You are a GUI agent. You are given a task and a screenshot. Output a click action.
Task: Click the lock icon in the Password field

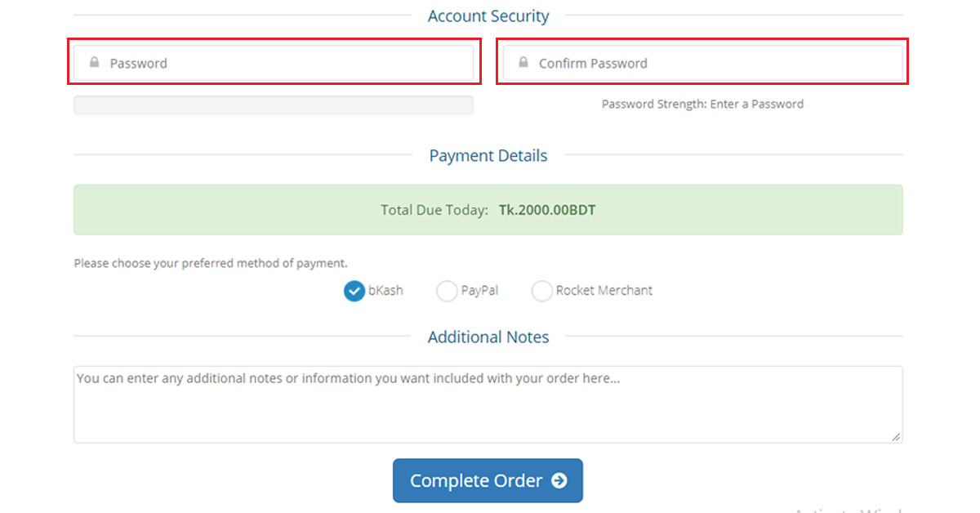(92, 62)
